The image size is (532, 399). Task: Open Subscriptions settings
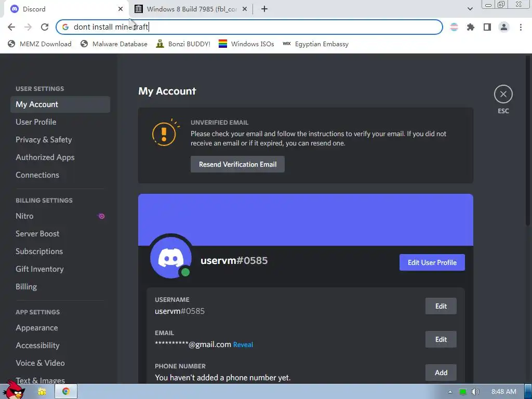60,251
